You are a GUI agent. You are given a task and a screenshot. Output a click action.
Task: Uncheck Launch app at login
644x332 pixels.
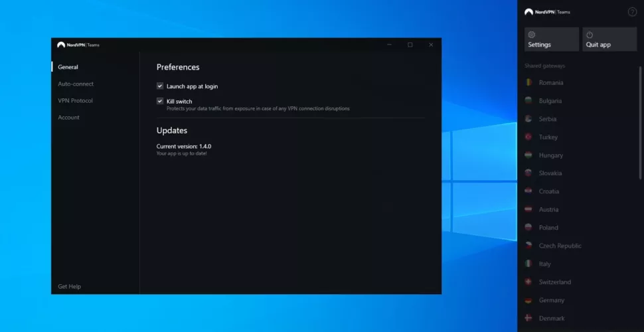(x=160, y=86)
